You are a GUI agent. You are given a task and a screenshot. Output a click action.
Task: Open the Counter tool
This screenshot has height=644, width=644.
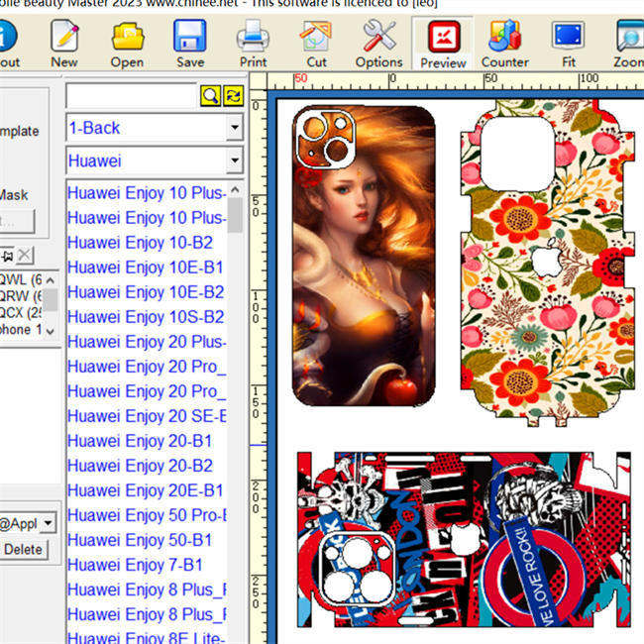tap(504, 45)
